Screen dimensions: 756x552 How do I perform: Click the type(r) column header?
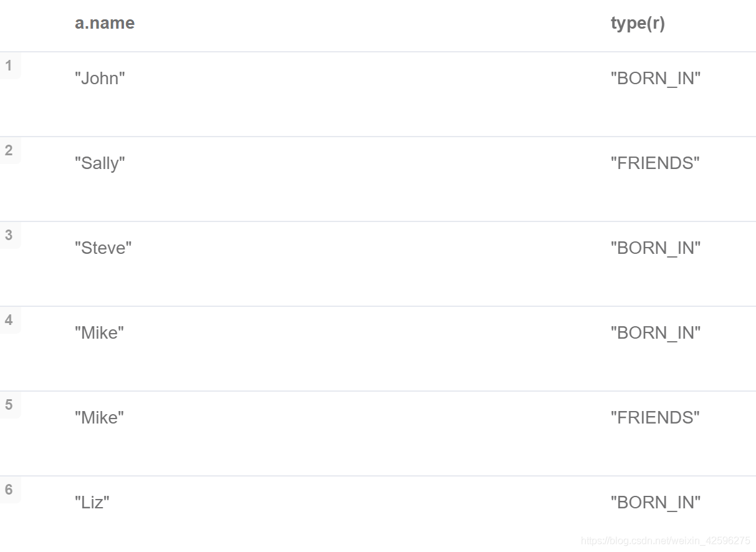point(638,23)
